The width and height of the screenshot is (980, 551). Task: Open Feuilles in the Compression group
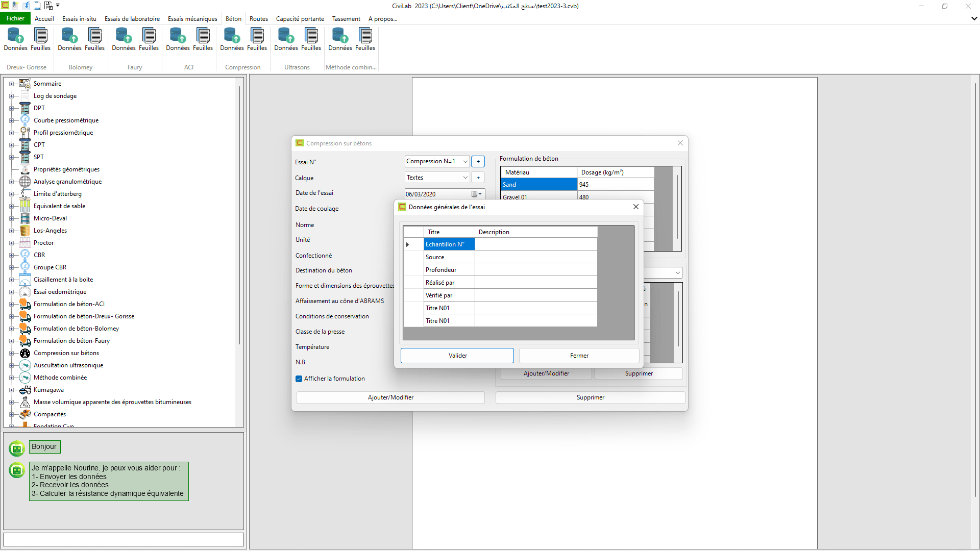(257, 39)
